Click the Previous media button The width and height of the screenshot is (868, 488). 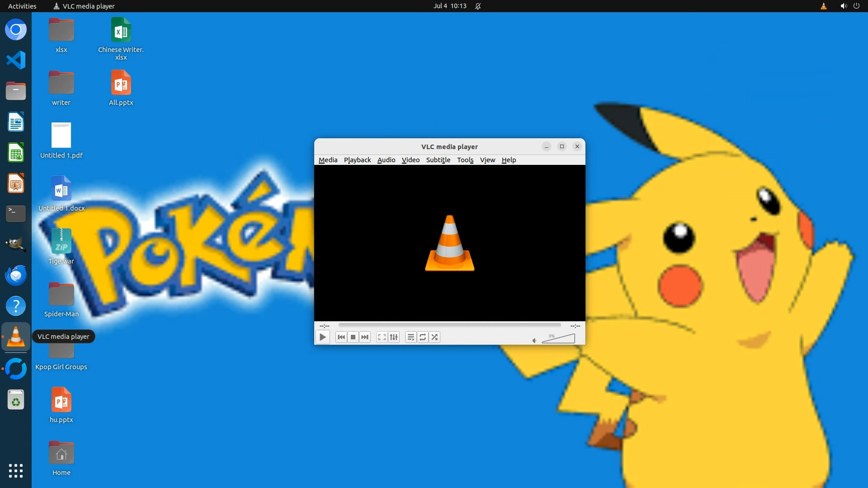coord(341,337)
